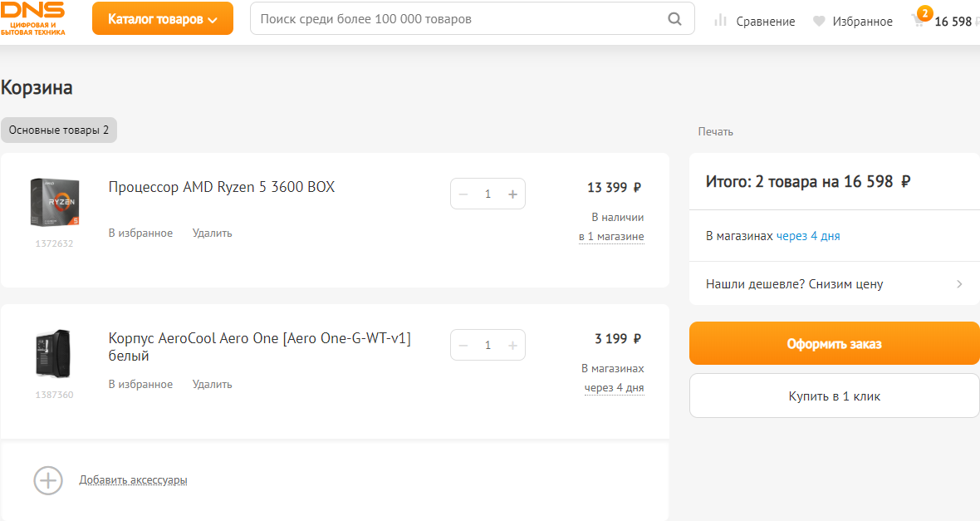Decrease AeroCool Aero One quantity
Viewport: 980px width, 521px height.
tap(463, 346)
